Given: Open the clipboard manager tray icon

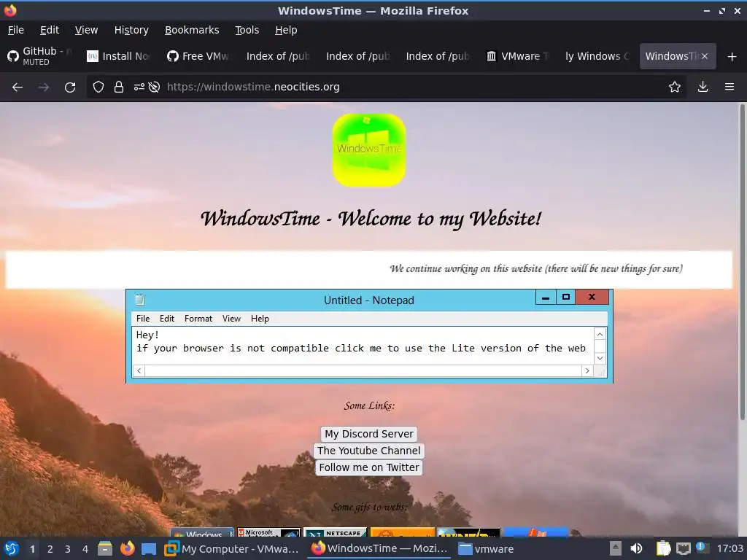Looking at the screenshot, I should point(663,548).
